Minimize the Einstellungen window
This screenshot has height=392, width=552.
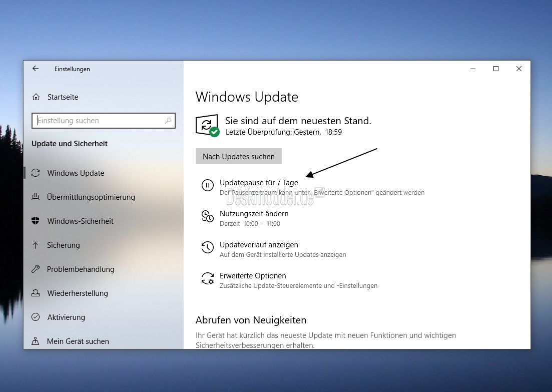473,69
